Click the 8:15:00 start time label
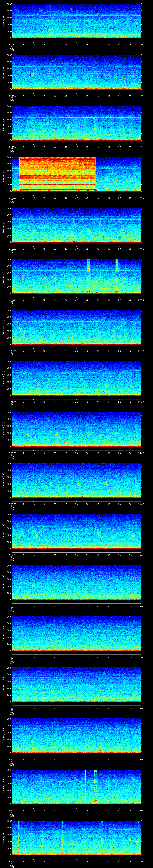This screenshot has height=868, width=153. click(x=12, y=96)
